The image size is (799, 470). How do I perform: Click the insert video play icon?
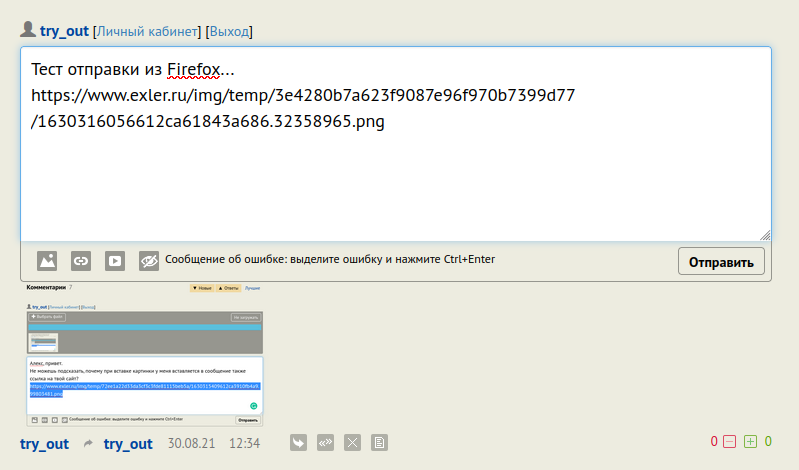pos(115,260)
